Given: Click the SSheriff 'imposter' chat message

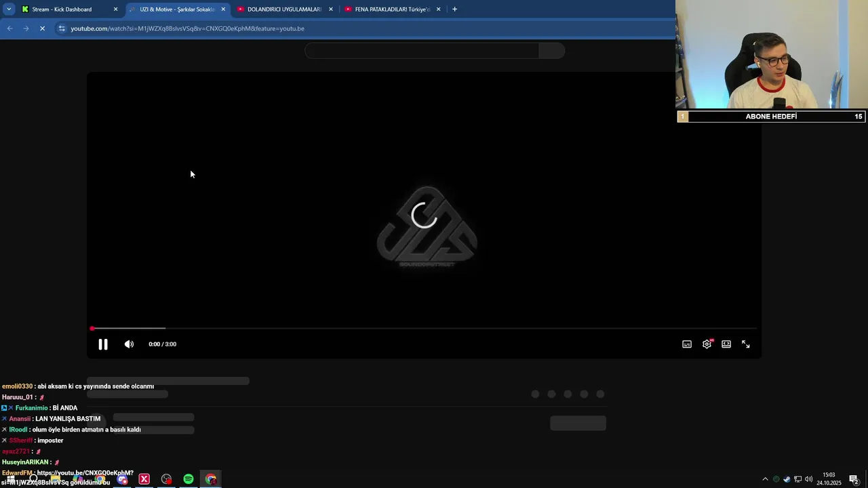Looking at the screenshot, I should 33,441.
